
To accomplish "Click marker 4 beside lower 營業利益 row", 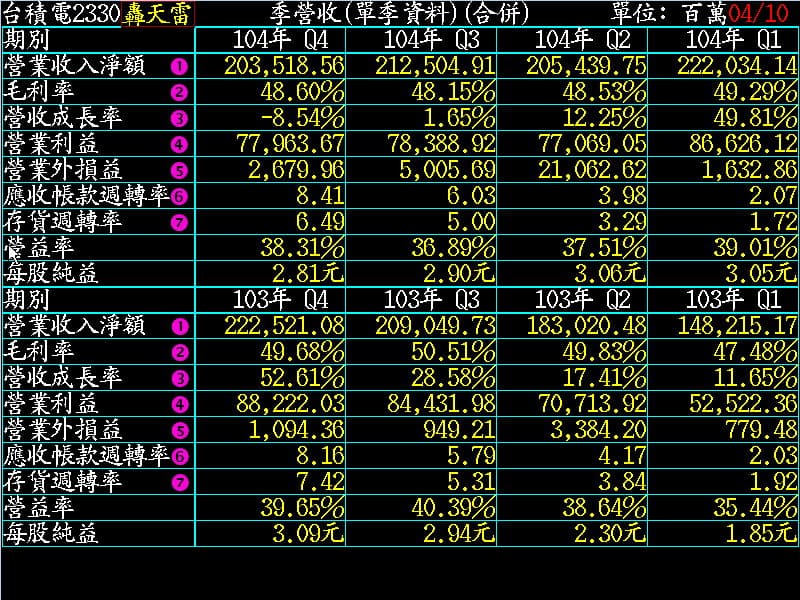I will [179, 404].
